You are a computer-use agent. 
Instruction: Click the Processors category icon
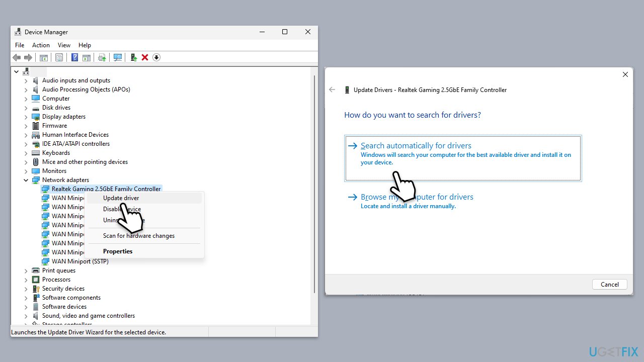[x=36, y=280]
